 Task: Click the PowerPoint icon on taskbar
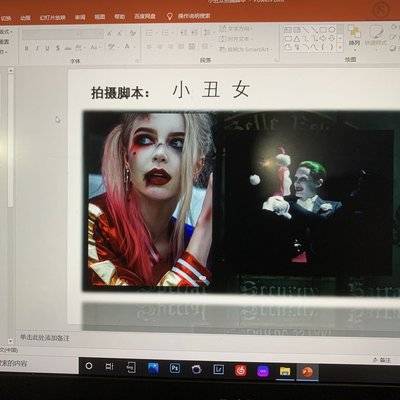307,371
